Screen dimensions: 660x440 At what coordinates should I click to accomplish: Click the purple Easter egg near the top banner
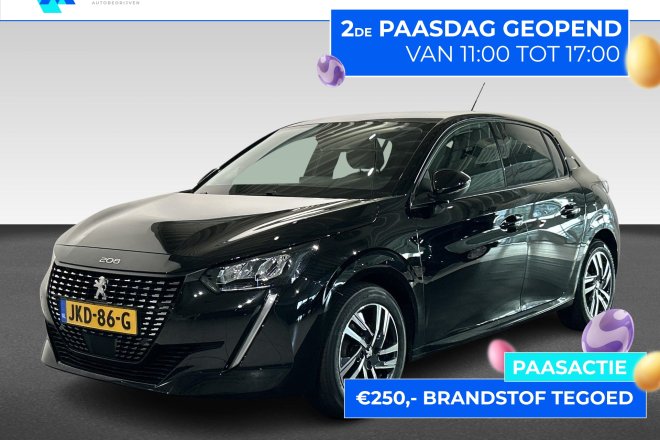coord(331,70)
